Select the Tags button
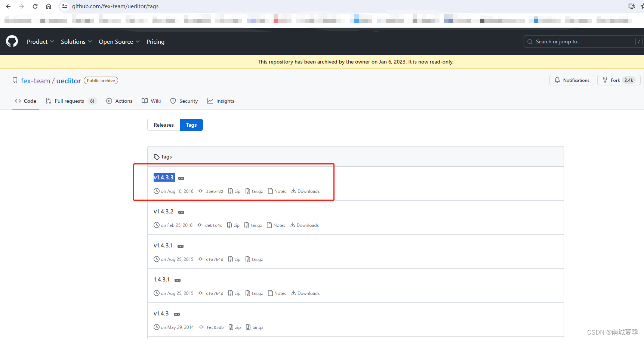This screenshot has width=644, height=339. [191, 125]
